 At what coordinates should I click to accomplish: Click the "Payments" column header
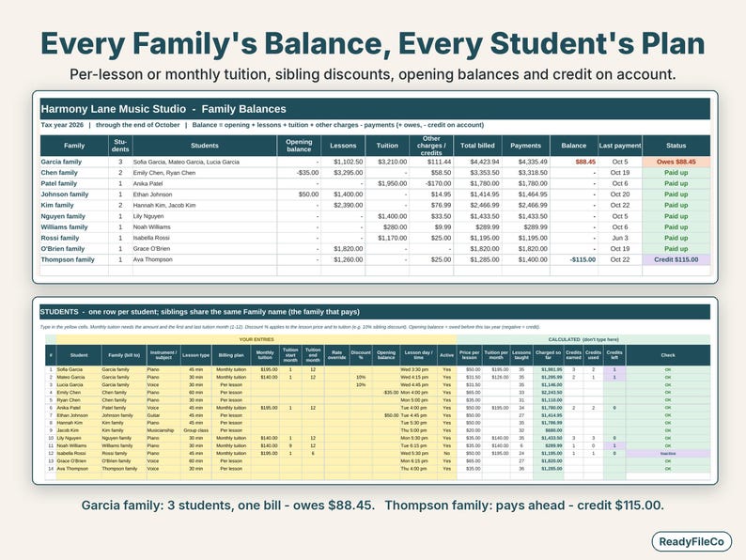pyautogui.click(x=526, y=146)
